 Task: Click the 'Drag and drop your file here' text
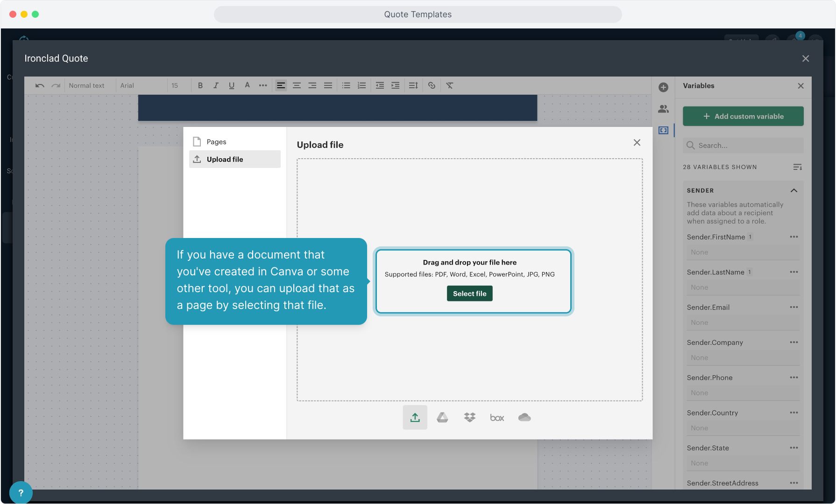click(469, 262)
